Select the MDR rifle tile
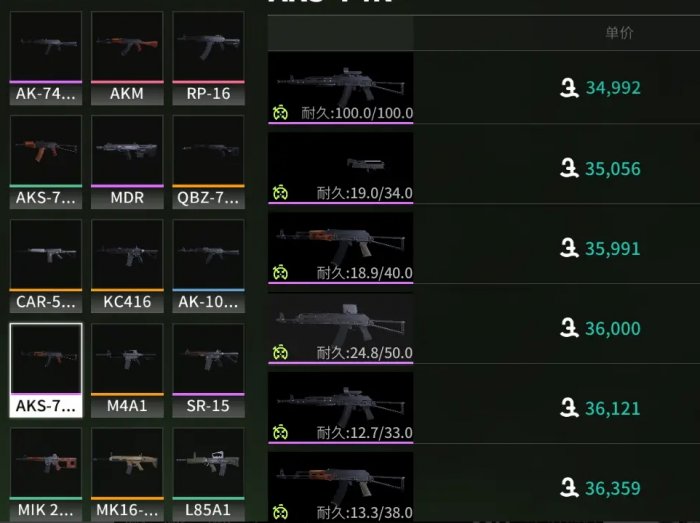700x523 pixels. click(127, 162)
